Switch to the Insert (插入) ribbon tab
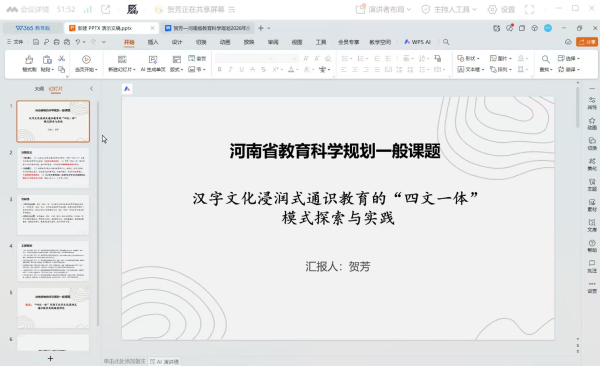 click(153, 42)
